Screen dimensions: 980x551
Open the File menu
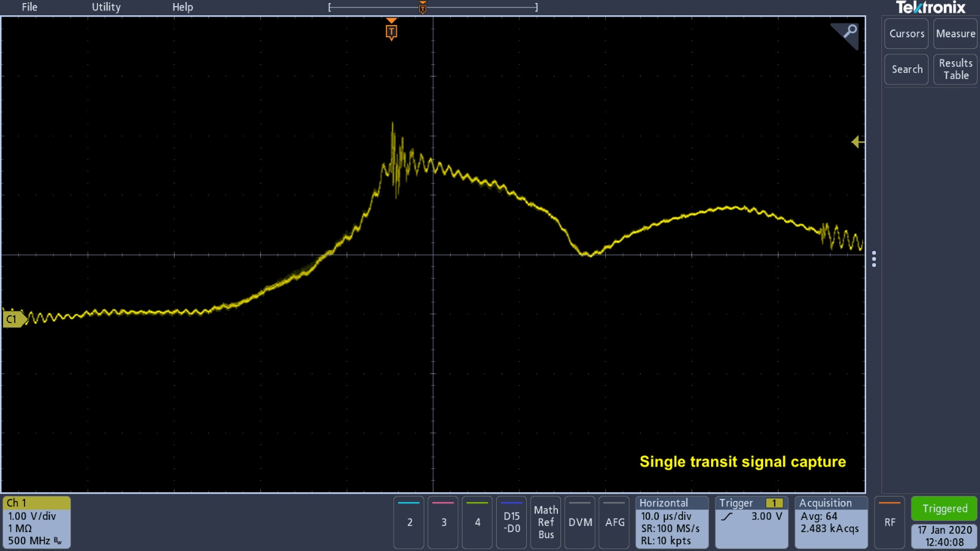click(x=29, y=7)
